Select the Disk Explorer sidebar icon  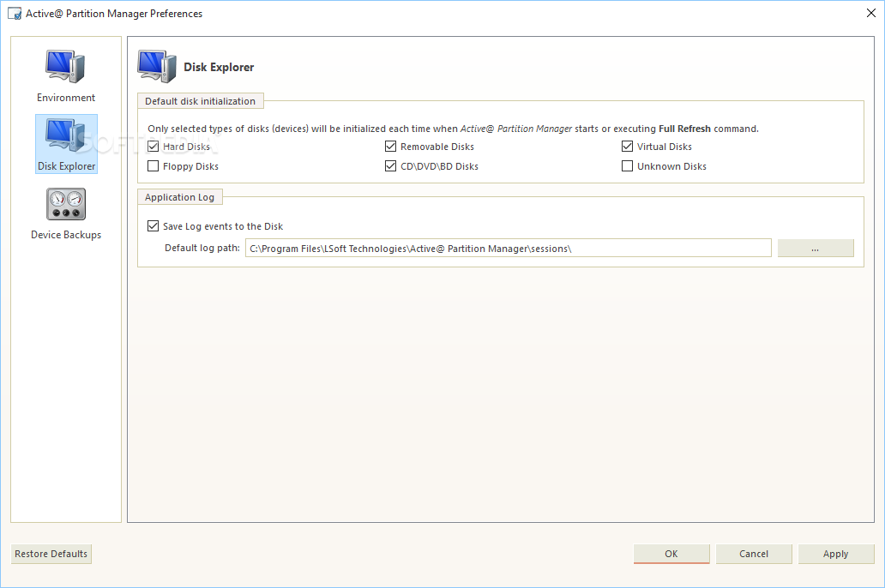66,143
